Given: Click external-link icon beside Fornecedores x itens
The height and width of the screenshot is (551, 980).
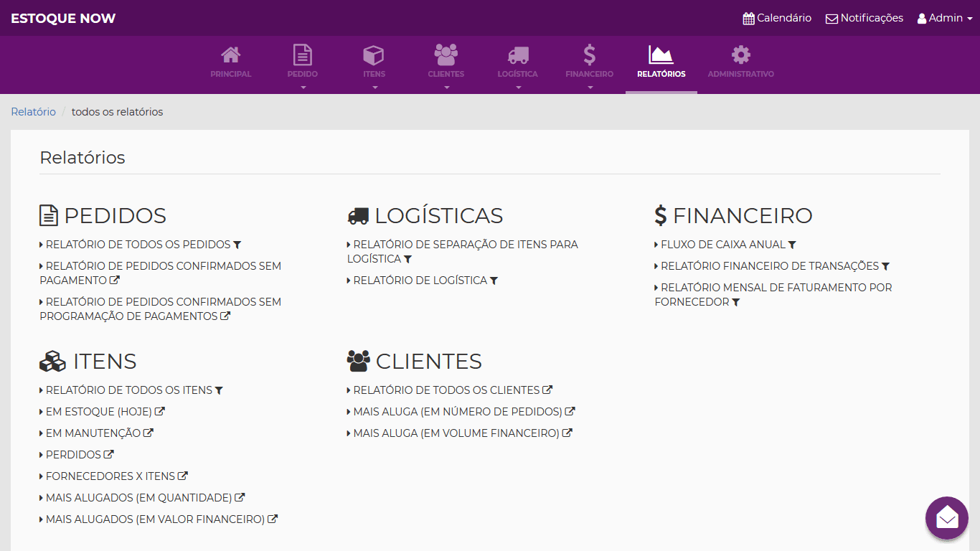Looking at the screenshot, I should [x=183, y=476].
